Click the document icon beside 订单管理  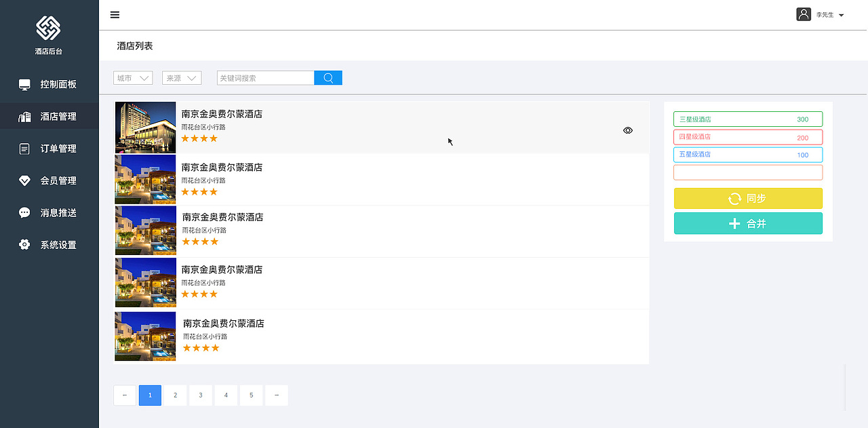click(24, 149)
